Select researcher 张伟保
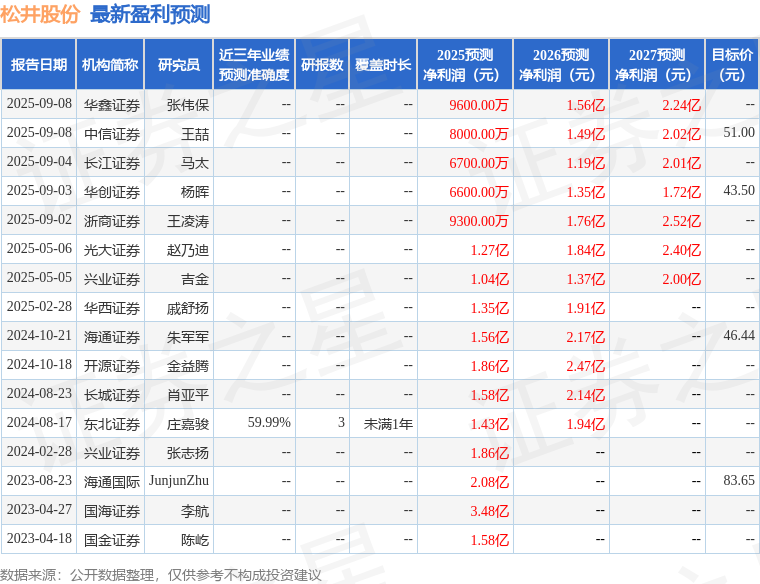This screenshot has width=760, height=584. (188, 105)
